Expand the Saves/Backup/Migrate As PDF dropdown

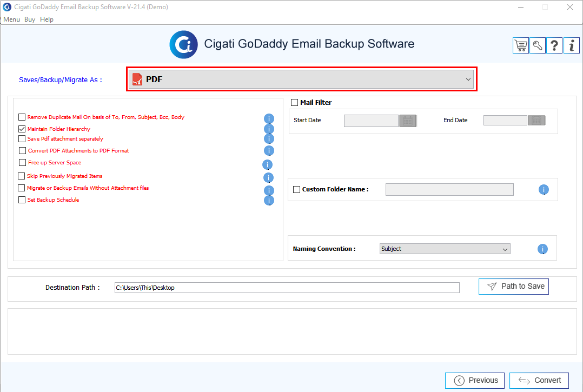(x=302, y=79)
